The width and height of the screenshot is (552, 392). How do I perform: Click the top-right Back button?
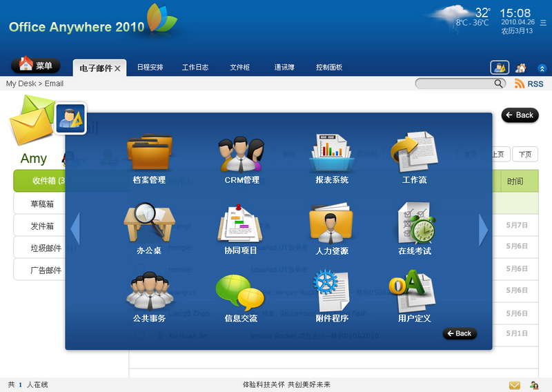[520, 115]
